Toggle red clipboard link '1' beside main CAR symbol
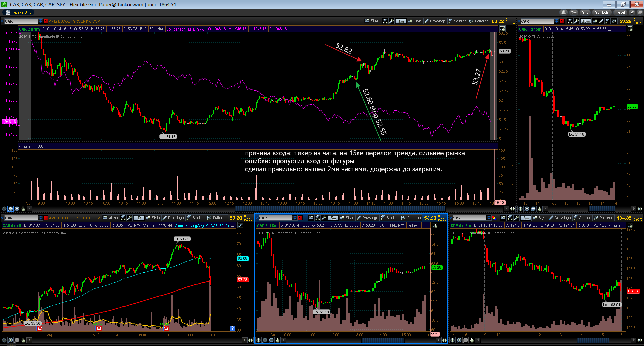 coord(46,21)
